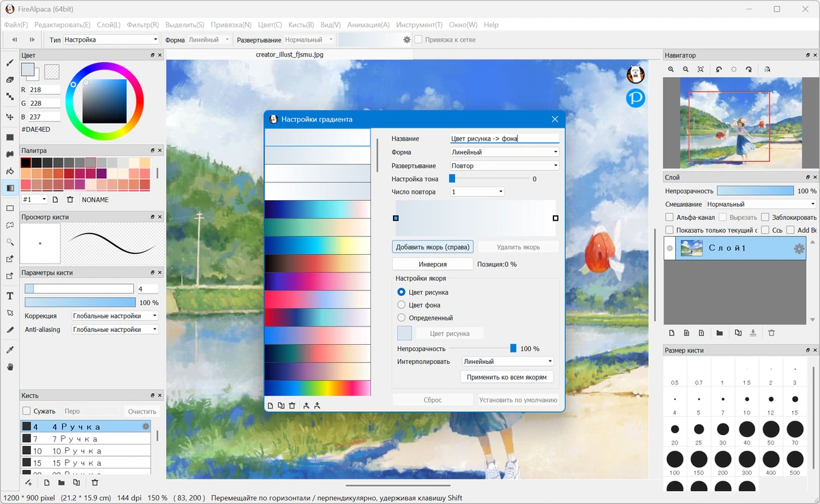Toggle Сжать checkbox in Brush panel
Viewport: 820px width, 504px height.
tap(27, 411)
